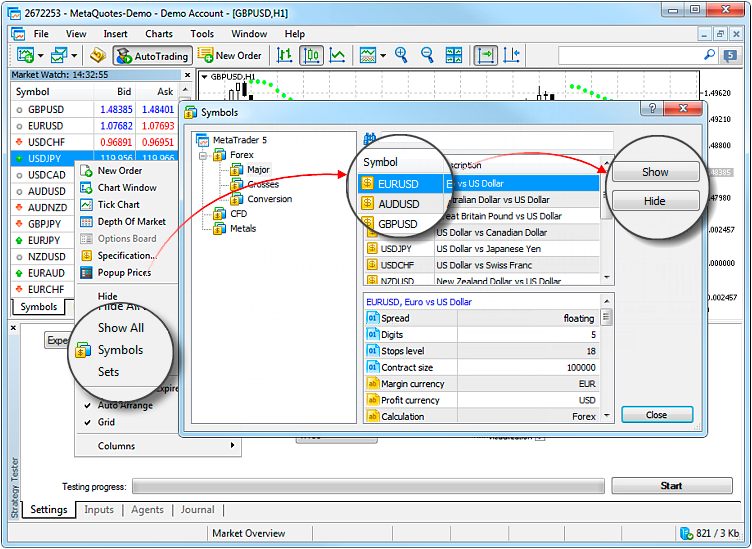This screenshot has width=752, height=549.
Task: Click the search magnifier icon
Action: click(709, 55)
